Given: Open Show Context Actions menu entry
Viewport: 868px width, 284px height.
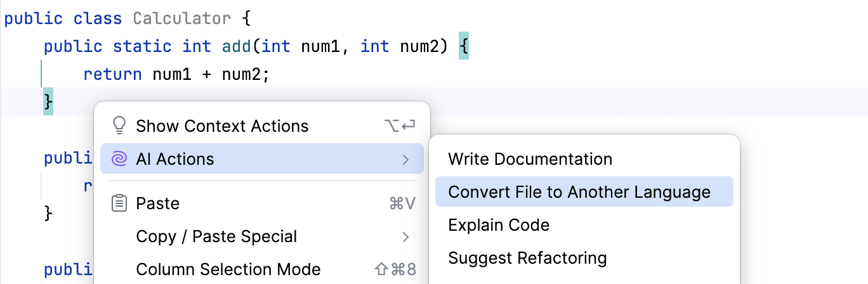Looking at the screenshot, I should click(222, 126).
